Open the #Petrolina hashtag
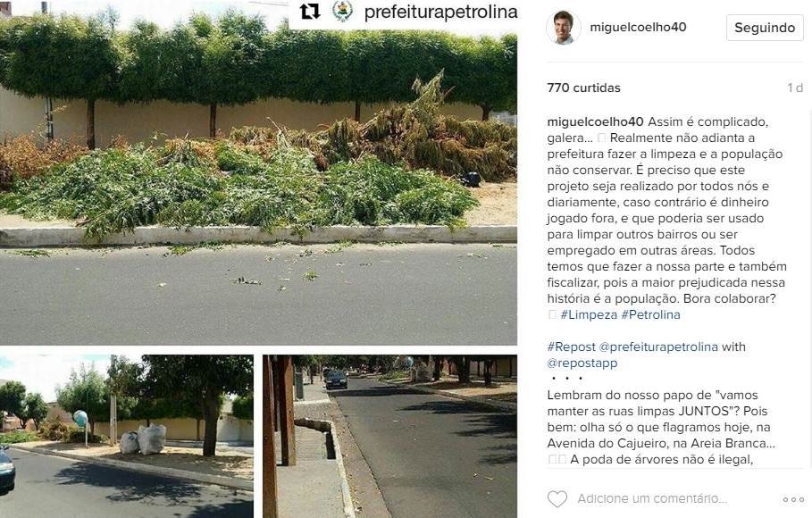This screenshot has width=812, height=518. (x=650, y=314)
